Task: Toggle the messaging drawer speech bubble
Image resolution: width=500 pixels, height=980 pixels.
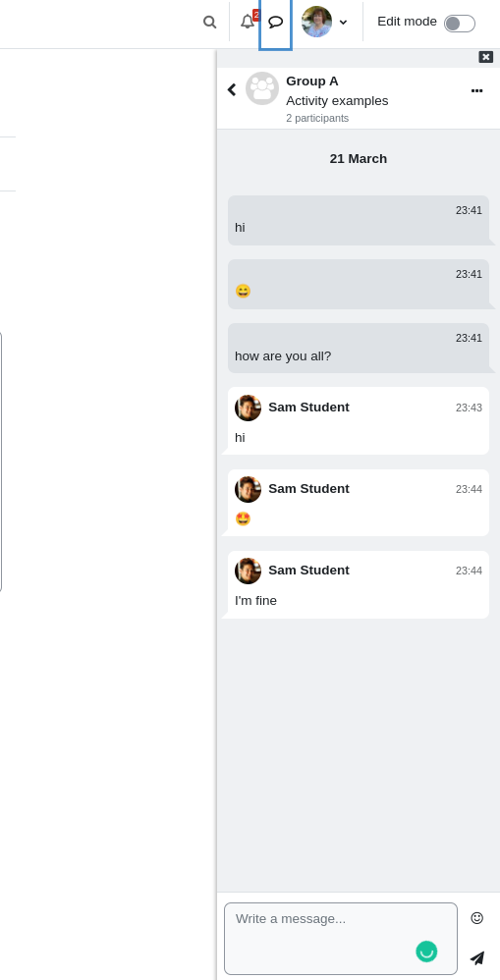Action: pos(276,23)
